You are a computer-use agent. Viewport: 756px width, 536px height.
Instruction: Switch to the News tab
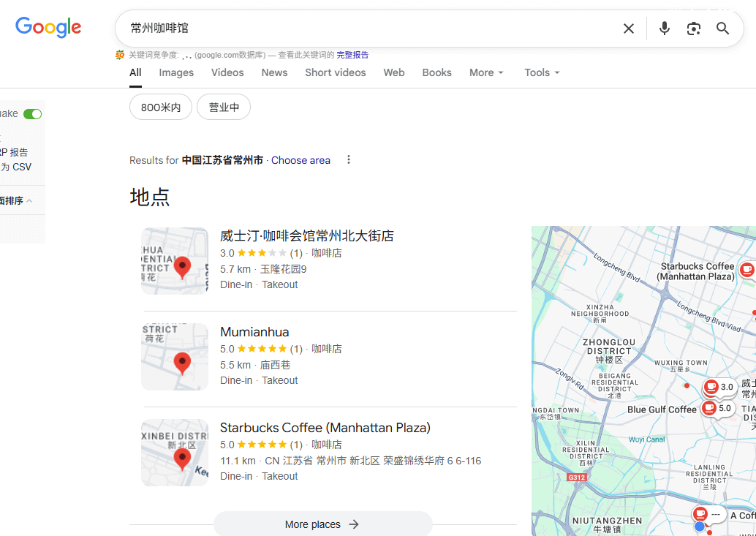(274, 72)
